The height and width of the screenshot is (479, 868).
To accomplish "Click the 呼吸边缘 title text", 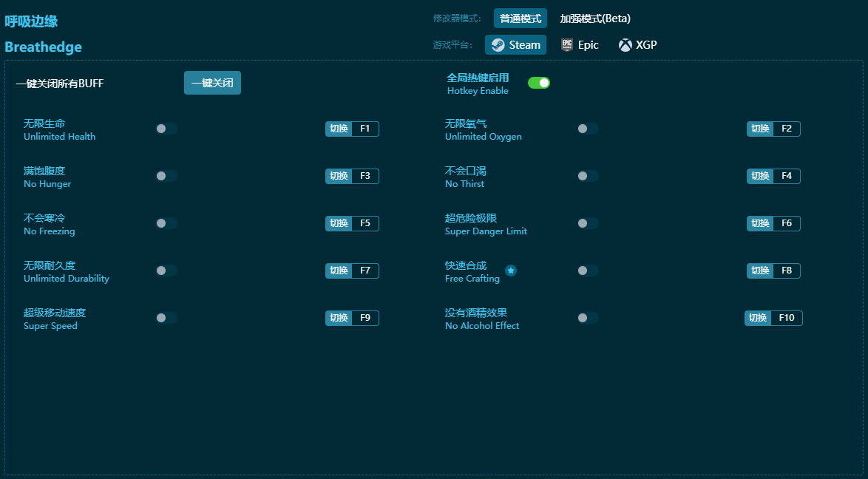I will point(31,21).
